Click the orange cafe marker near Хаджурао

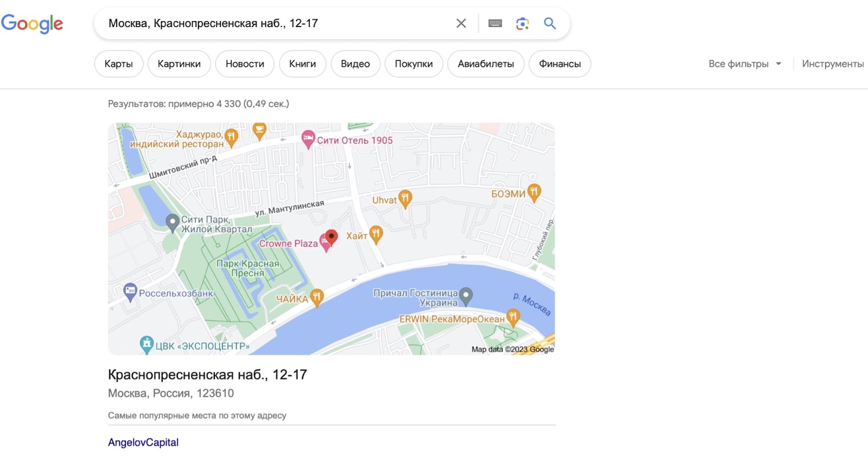[259, 131]
